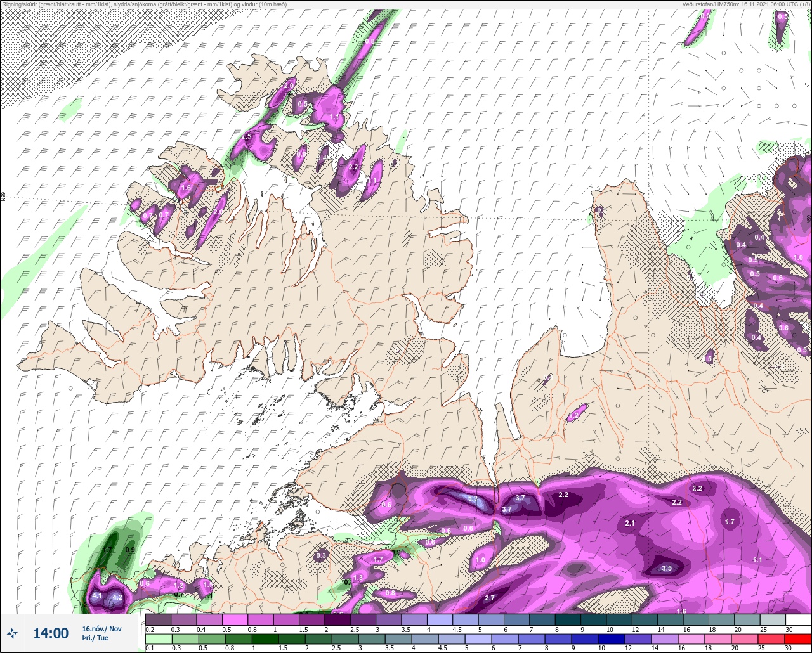
Task: Select the red 30 mm rain legend swatch
Action: (798, 639)
